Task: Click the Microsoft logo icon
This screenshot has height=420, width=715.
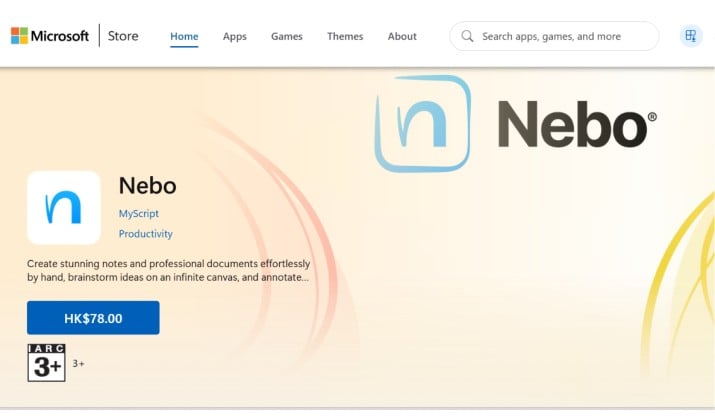Action: pyautogui.click(x=19, y=36)
